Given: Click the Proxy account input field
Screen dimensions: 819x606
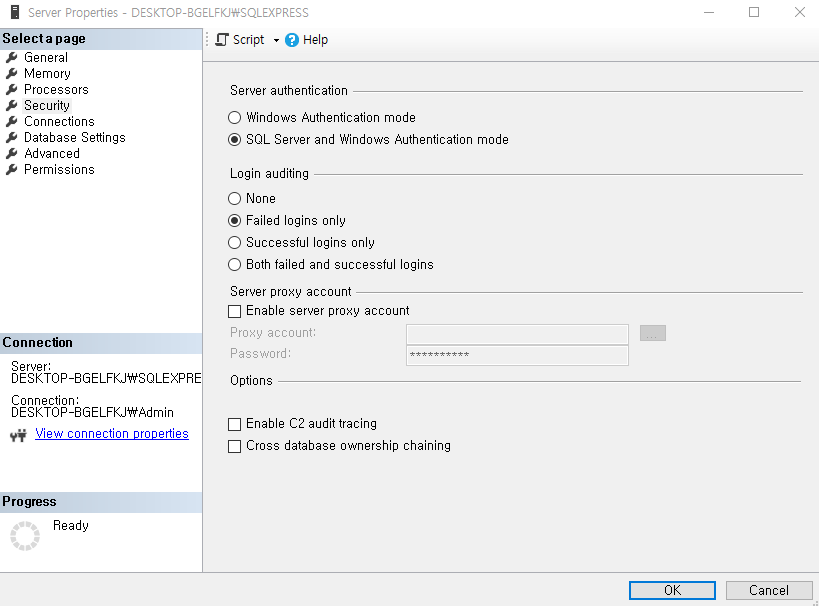Looking at the screenshot, I should [x=517, y=333].
